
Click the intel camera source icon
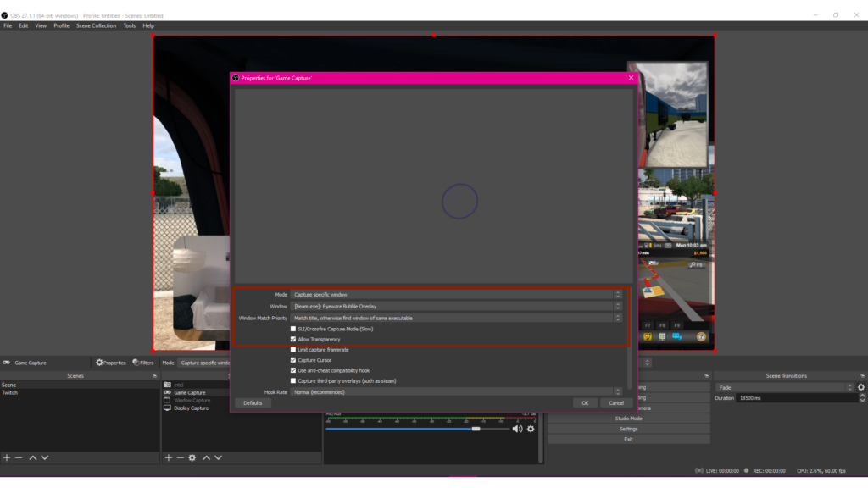click(167, 385)
